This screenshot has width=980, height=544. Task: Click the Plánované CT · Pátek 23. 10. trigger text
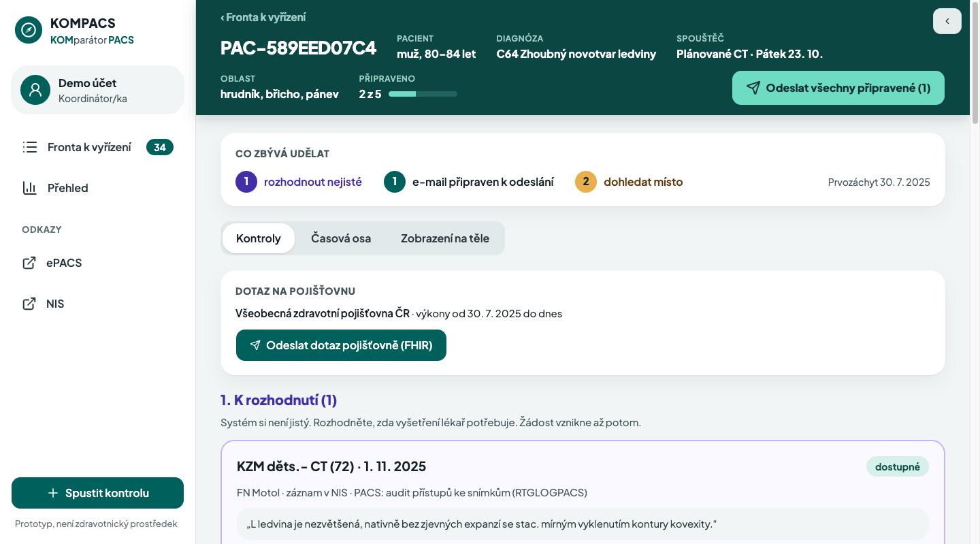[750, 54]
